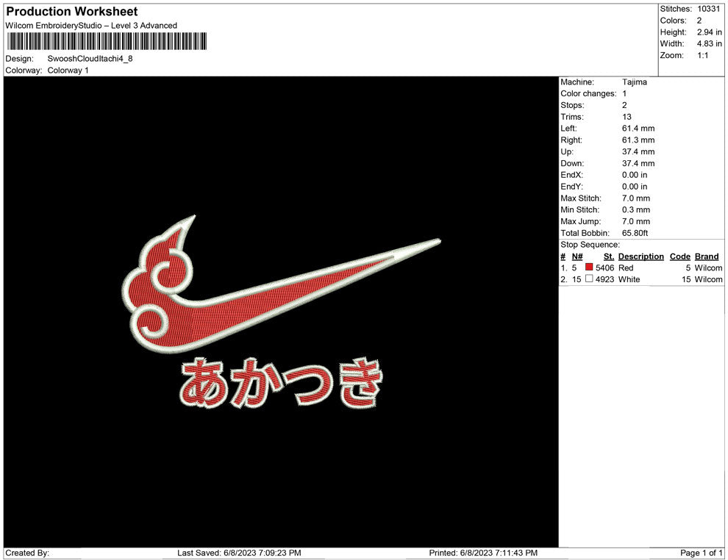Screen dimensions: 728x560
Task: Click the Zoom 1:1 value
Action: coord(702,56)
